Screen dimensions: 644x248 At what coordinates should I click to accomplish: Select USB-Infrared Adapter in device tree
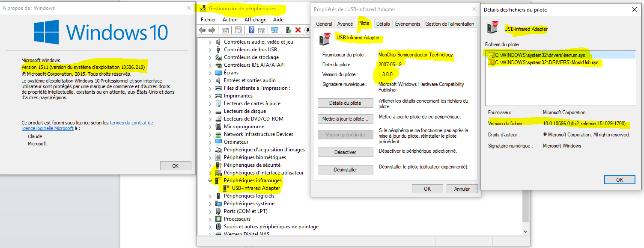tap(256, 188)
